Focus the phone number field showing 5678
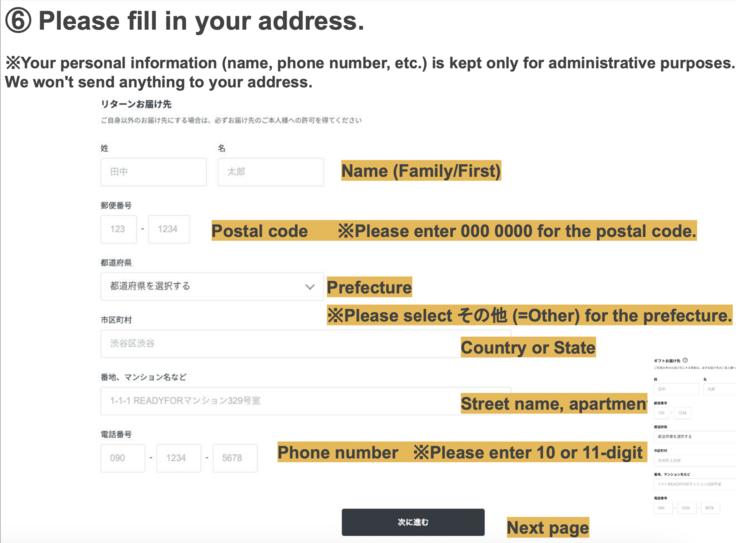The image size is (736, 543). tap(236, 458)
